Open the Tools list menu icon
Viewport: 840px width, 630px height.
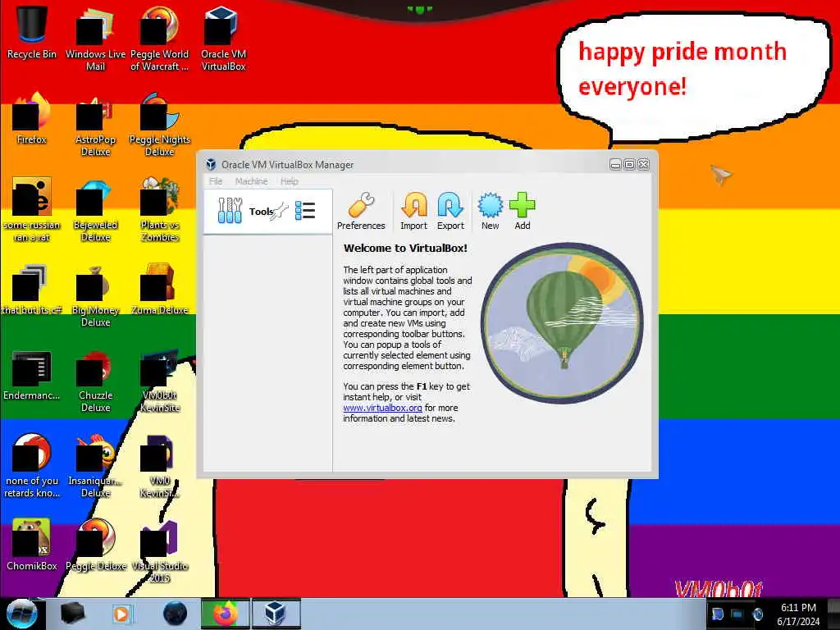click(305, 211)
